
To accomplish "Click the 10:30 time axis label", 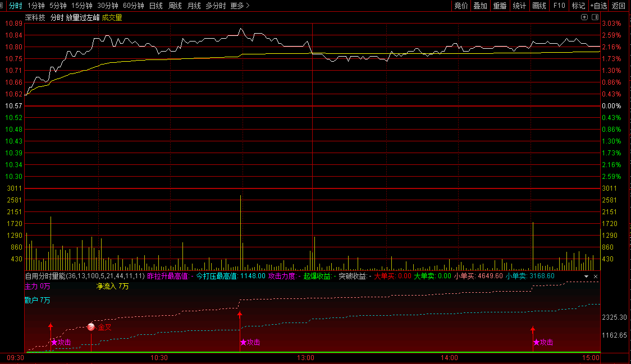I will tap(159, 358).
